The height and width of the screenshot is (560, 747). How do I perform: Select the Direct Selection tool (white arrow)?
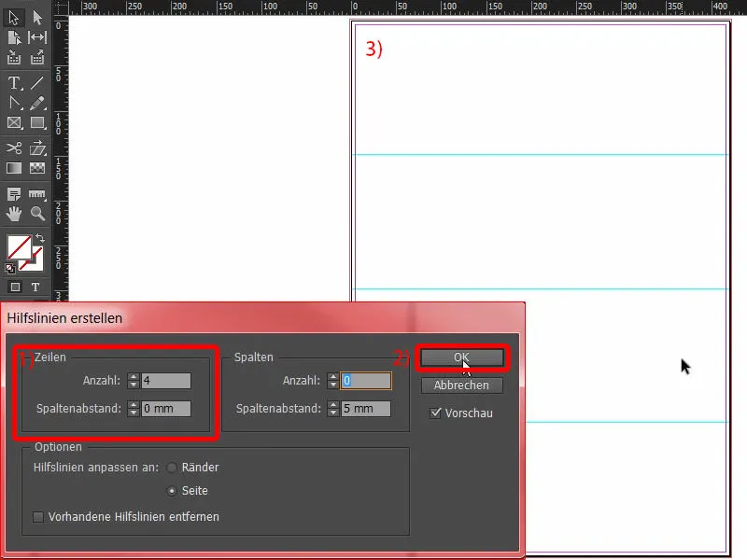[39, 17]
